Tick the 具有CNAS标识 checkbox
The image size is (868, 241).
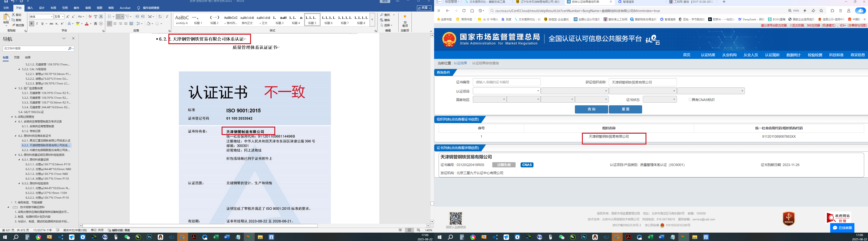[690, 99]
